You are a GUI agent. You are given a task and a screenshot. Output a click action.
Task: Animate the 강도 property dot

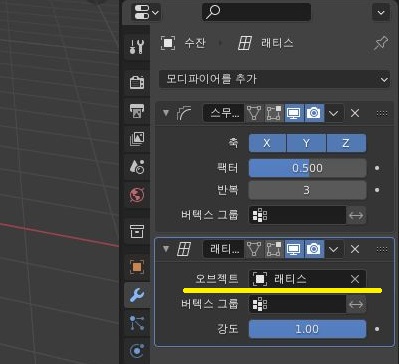(x=377, y=329)
